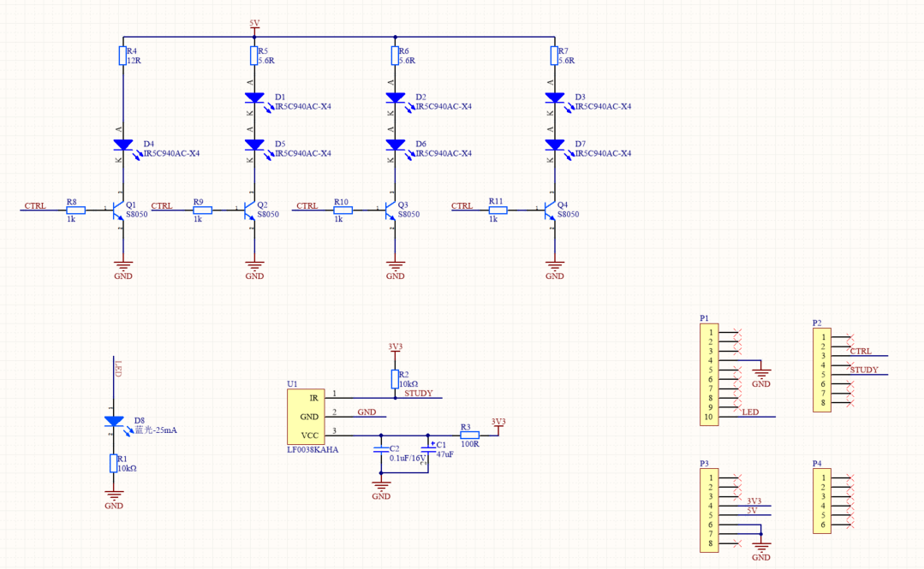Viewport: 924px width, 569px height.
Task: Click the '0.1uF/16V' value text of C2
Action: click(408, 458)
